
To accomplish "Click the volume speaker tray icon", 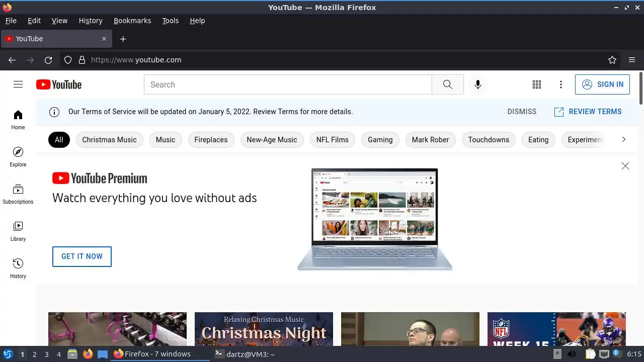I will point(572,354).
